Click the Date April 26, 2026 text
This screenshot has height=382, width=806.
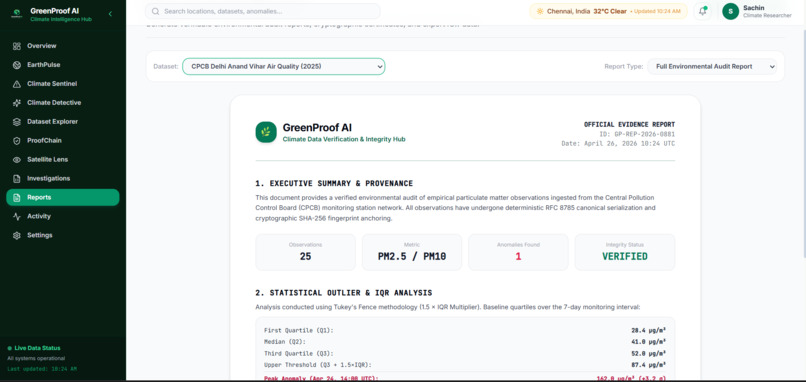[618, 143]
